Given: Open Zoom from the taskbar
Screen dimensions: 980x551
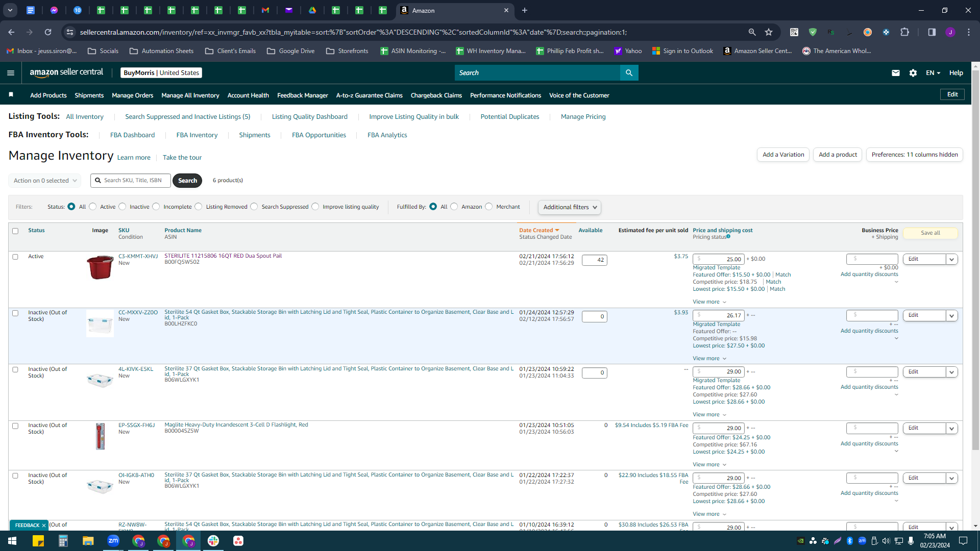Looking at the screenshot, I should pyautogui.click(x=113, y=541).
